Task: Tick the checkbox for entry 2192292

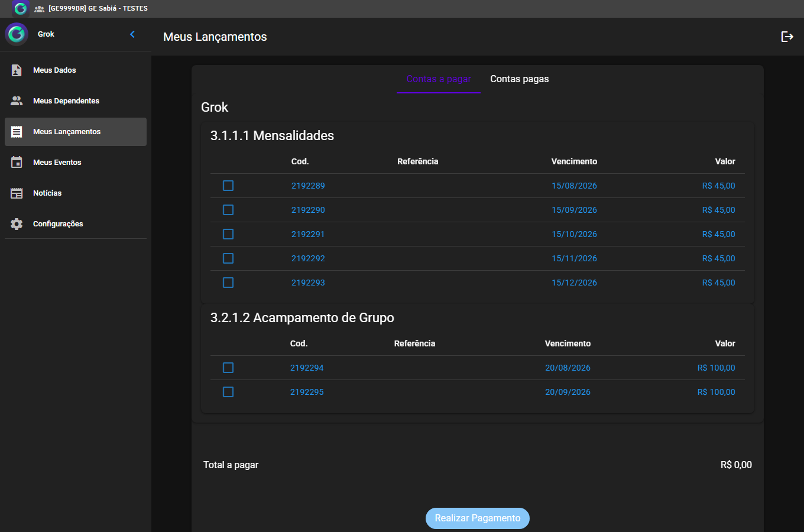Action: (228, 258)
